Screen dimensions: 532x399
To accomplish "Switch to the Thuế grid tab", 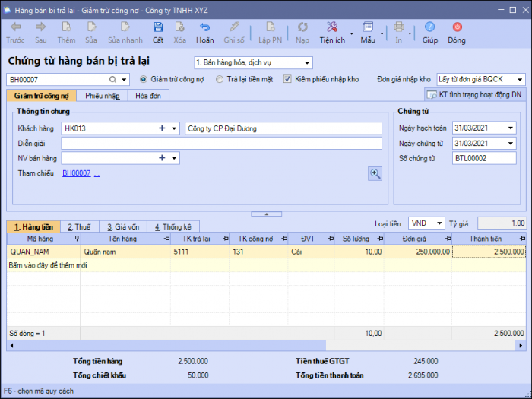I will (x=78, y=226).
